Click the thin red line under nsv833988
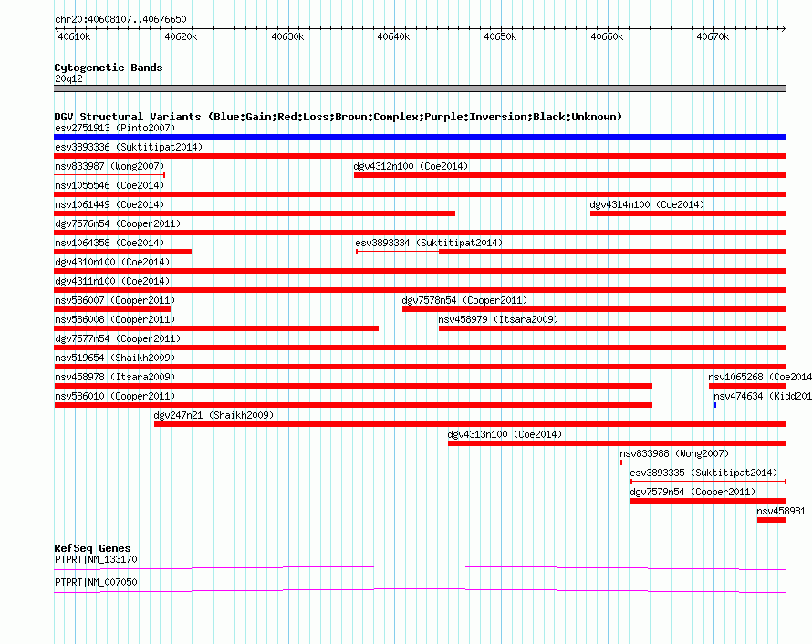The image size is (812, 644). tap(703, 462)
